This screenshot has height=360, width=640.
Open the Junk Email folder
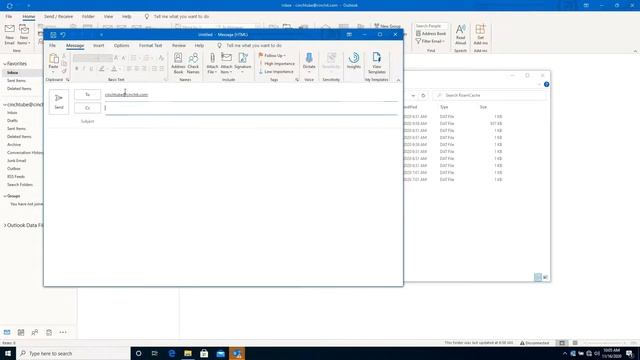[16, 160]
